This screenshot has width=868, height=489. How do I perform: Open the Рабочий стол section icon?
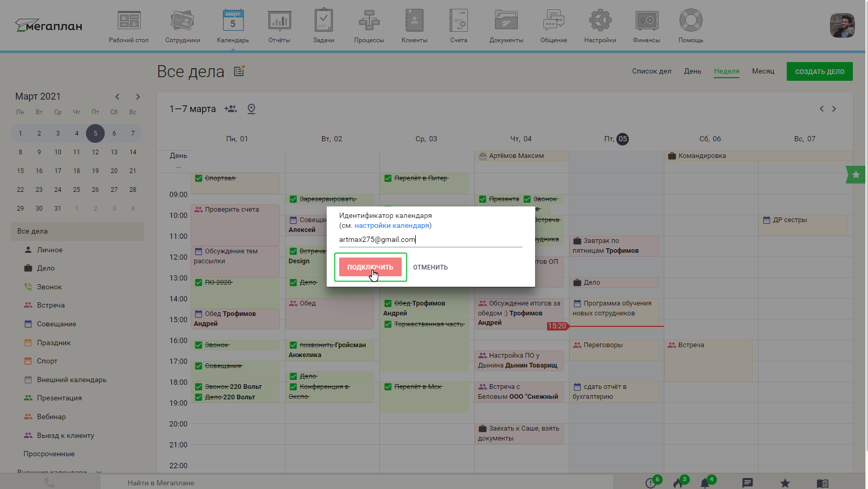pos(129,21)
